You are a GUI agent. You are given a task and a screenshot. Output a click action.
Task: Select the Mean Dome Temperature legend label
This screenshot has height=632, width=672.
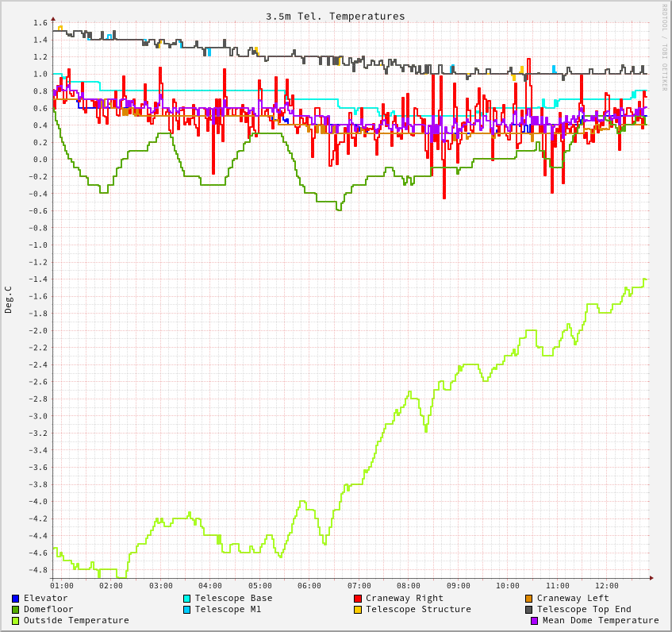[601, 621]
